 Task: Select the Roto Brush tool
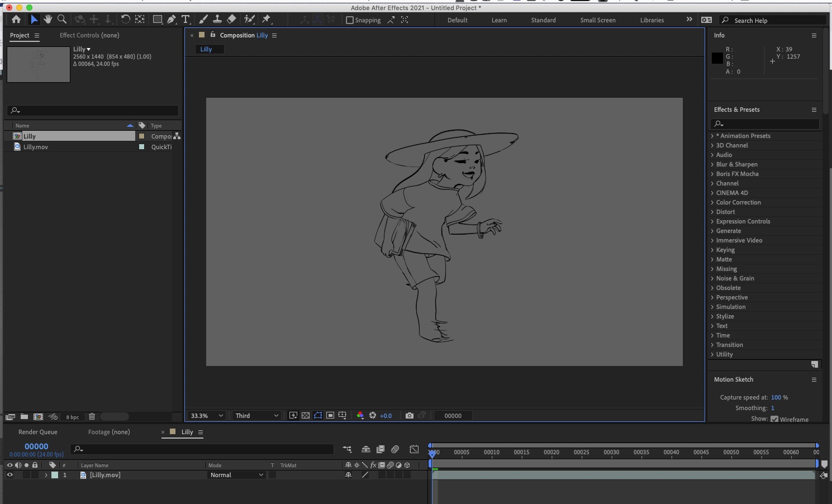(249, 20)
